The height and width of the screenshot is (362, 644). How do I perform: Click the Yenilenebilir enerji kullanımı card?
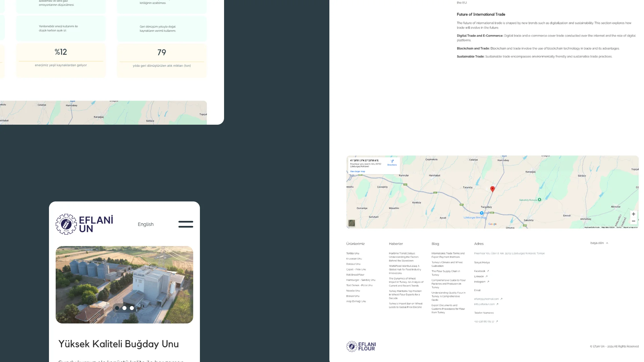pos(61,28)
